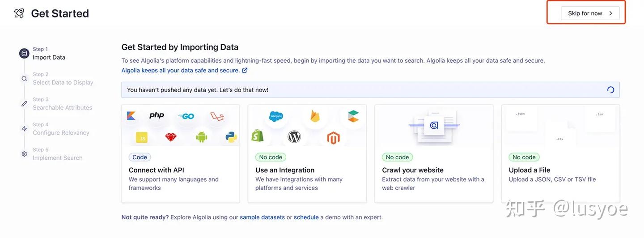Click the PHP logo icon
The height and width of the screenshot is (238, 644).
tap(157, 115)
